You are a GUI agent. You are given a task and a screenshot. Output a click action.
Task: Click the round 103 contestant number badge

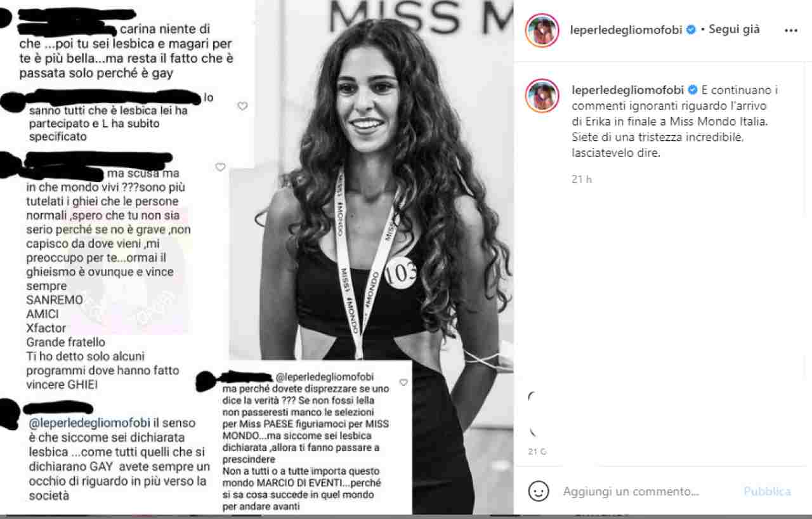(x=401, y=272)
